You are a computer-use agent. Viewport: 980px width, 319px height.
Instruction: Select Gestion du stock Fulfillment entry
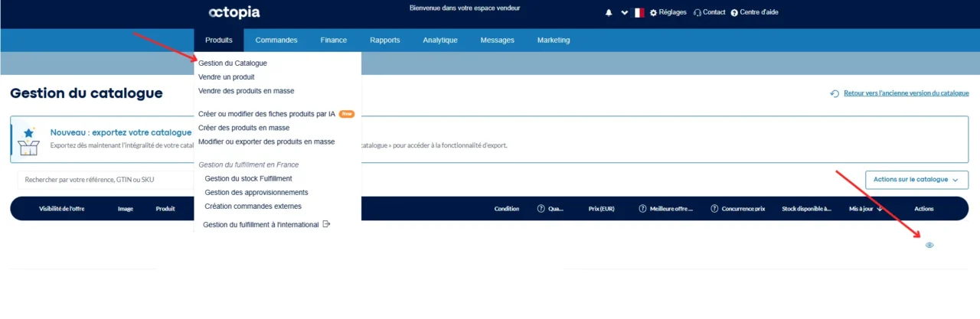point(248,178)
